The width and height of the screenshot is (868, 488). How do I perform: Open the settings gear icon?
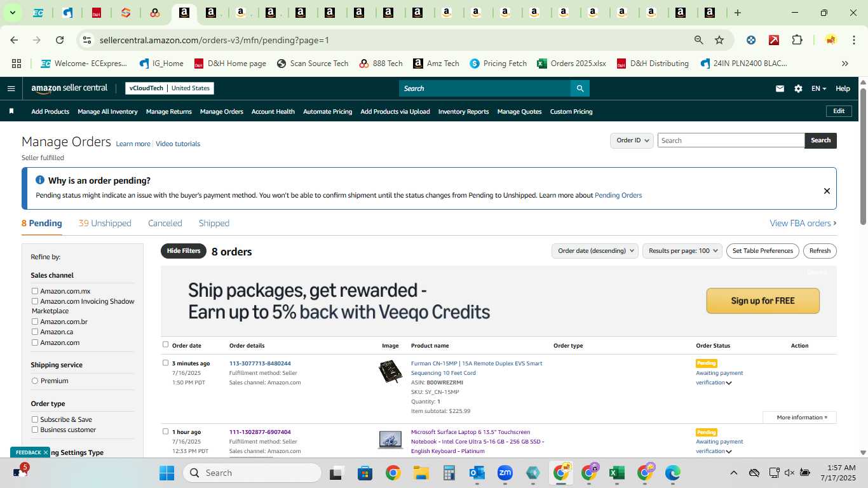point(798,89)
